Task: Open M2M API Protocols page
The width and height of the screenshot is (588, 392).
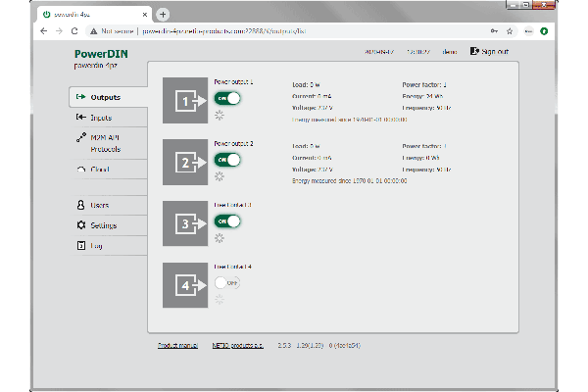Action: coord(109,143)
